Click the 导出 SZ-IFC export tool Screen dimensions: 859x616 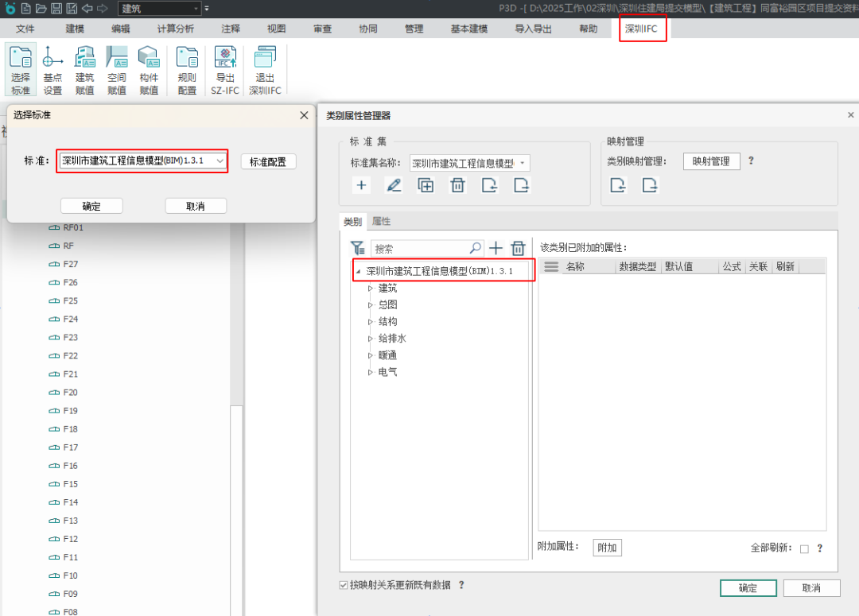click(225, 70)
